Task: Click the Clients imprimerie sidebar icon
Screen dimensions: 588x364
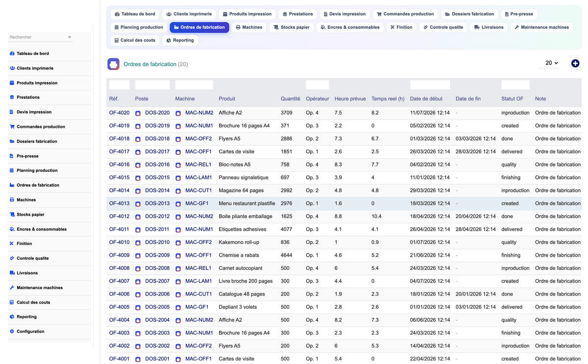Action: pyautogui.click(x=12, y=68)
